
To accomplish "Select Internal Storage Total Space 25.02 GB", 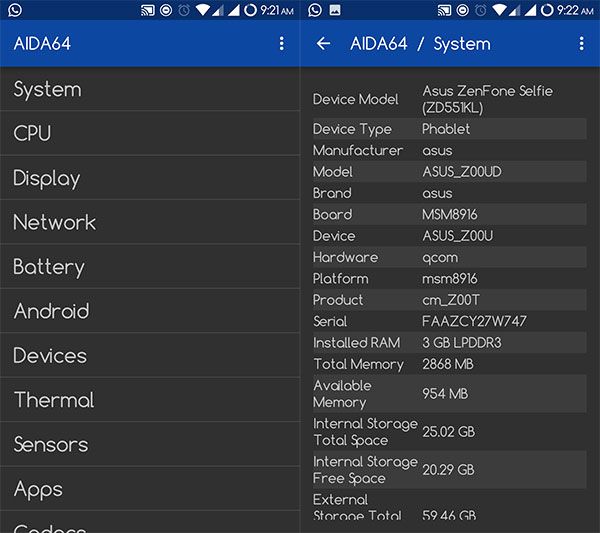I will click(x=450, y=432).
